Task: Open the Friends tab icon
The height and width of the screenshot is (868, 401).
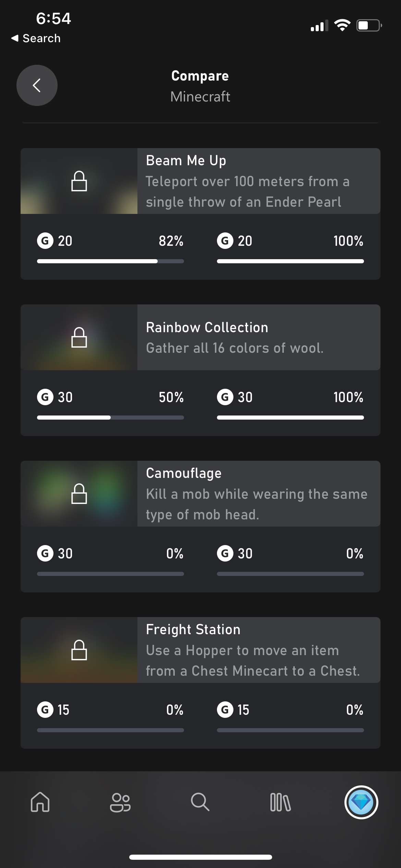Action: [120, 802]
